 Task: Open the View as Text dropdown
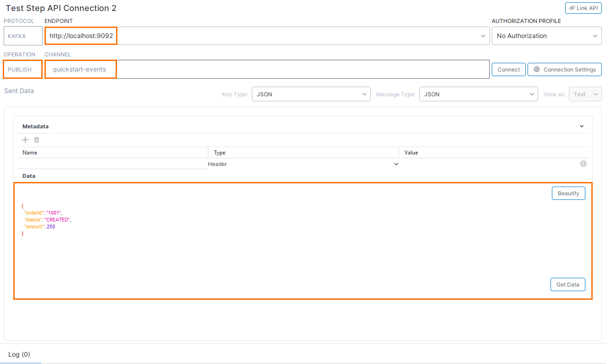point(585,94)
